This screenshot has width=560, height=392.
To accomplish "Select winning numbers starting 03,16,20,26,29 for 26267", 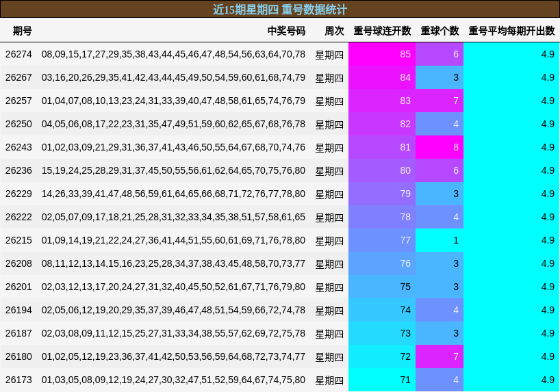I will [x=173, y=77].
